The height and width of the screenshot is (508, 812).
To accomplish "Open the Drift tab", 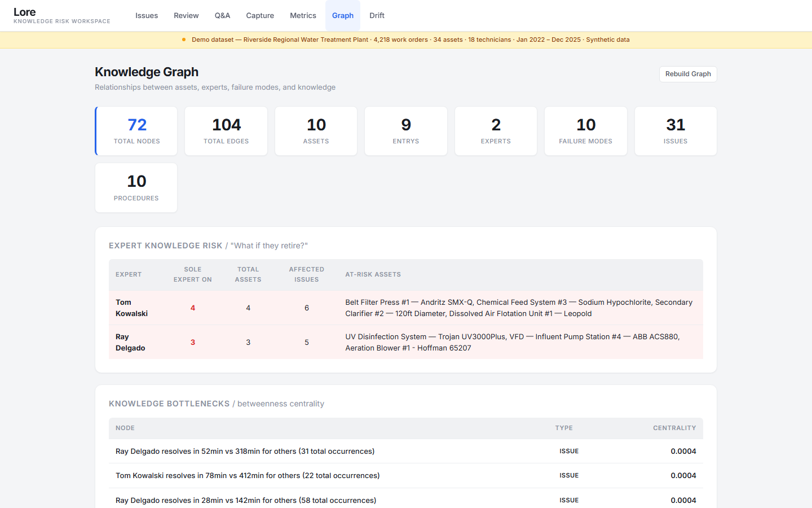I will 377,15.
